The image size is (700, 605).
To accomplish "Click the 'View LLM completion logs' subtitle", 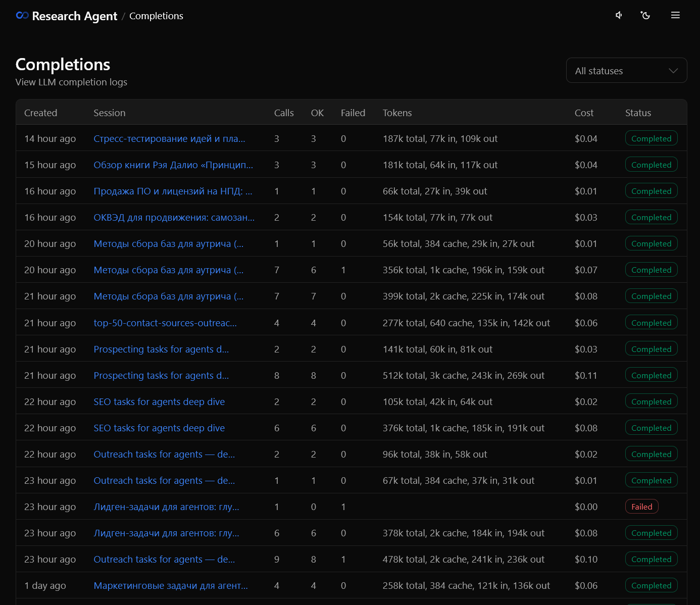I will tap(71, 82).
